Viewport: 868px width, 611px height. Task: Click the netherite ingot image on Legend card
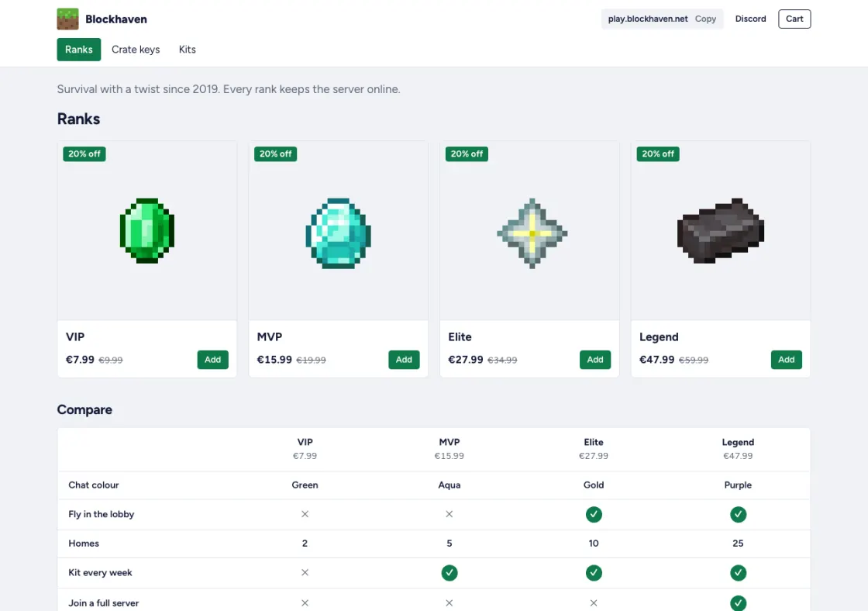coord(721,230)
